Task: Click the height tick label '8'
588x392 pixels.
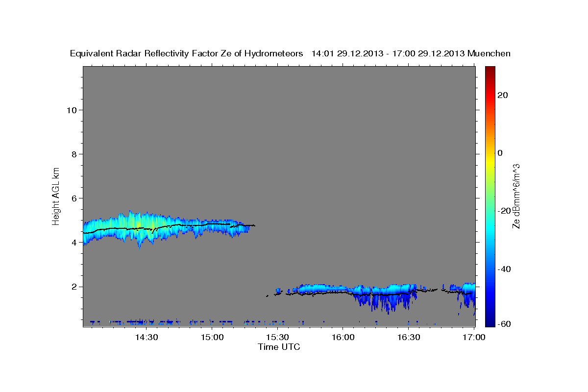Action: tap(73, 154)
